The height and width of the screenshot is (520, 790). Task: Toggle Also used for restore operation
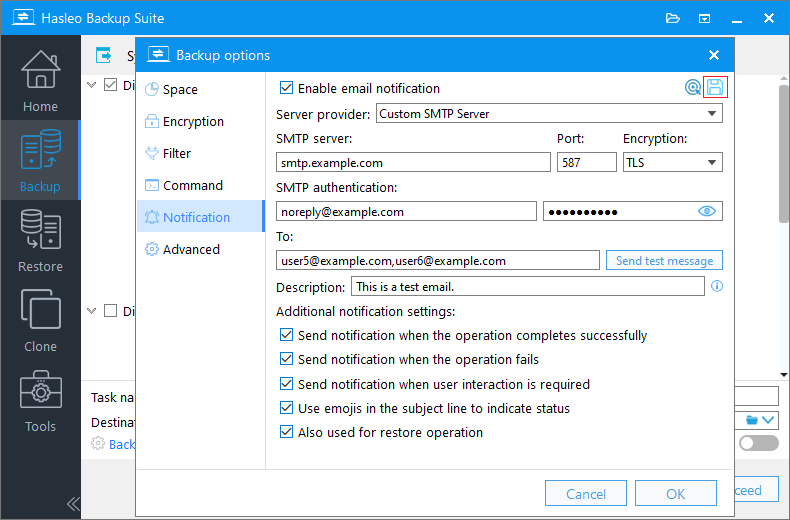286,432
